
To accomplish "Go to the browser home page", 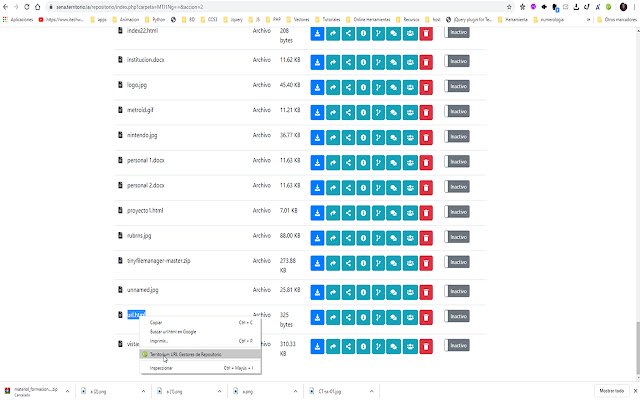I will click(x=38, y=7).
